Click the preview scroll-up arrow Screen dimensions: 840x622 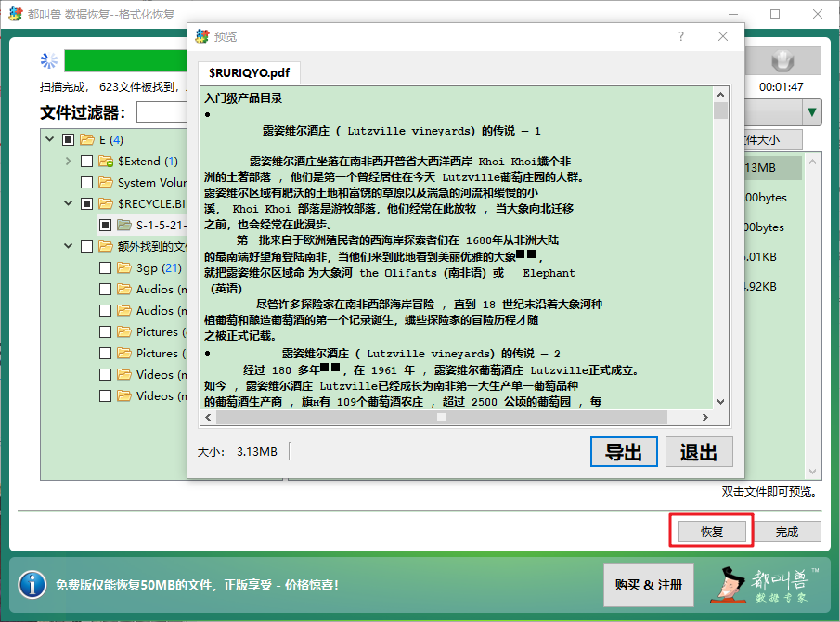[x=720, y=95]
